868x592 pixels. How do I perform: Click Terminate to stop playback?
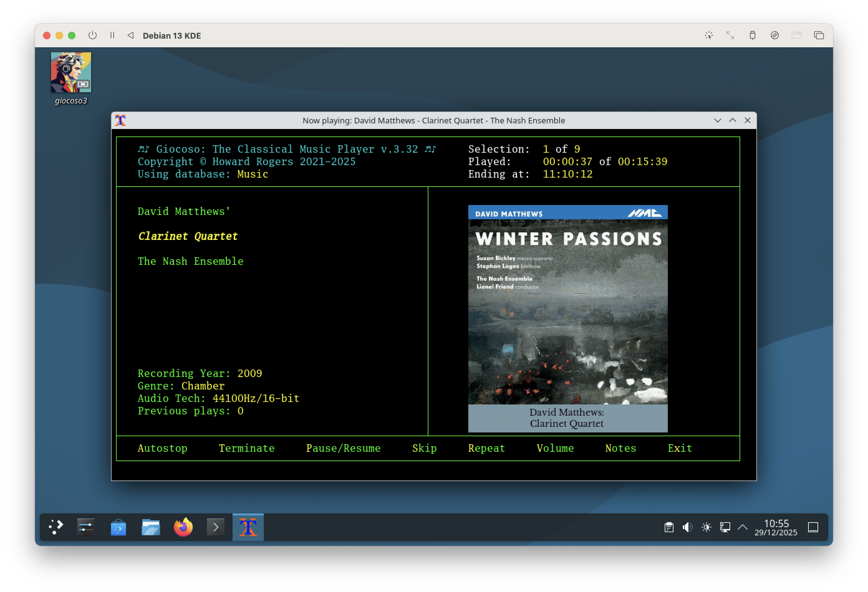(247, 448)
